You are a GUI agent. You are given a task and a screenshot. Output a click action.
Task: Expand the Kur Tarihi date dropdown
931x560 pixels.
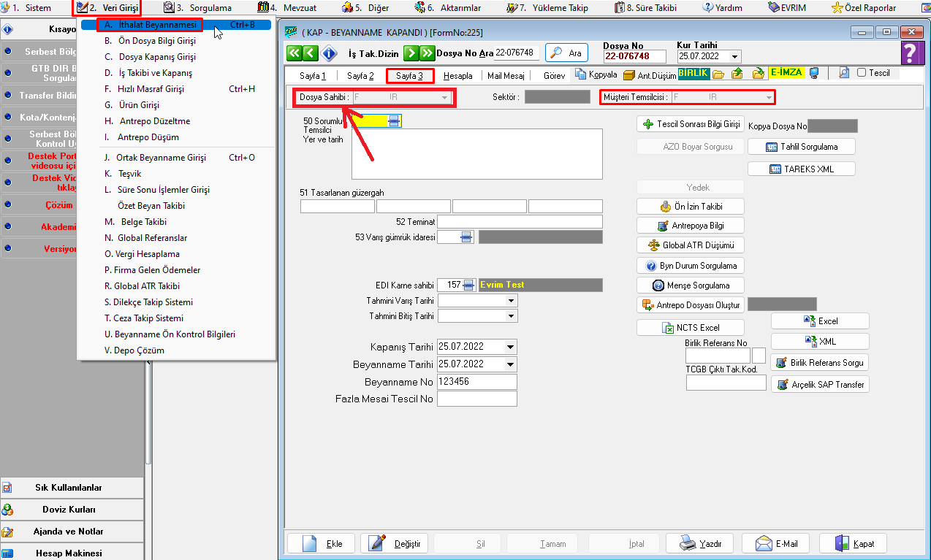[734, 57]
